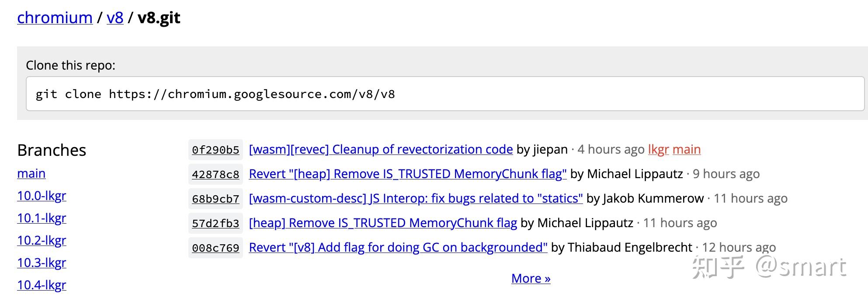868x302 pixels.
Task: Open the 10.3-lkgr branch
Action: (42, 263)
